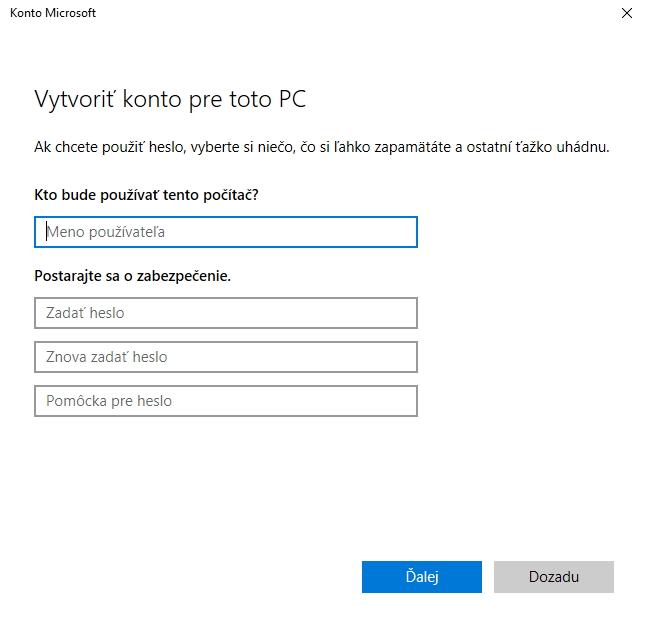
Task: Click the Meno používateľa input field
Action: 225,232
